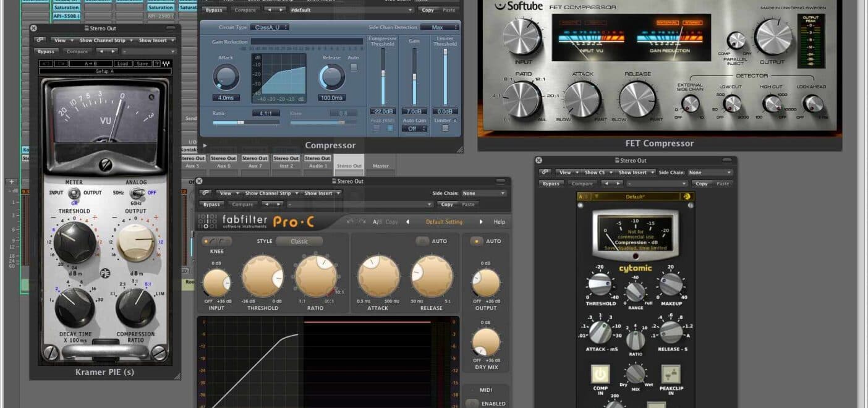The image size is (868, 408).
Task: Click the -22.0dB threshold value field
Action: 382,111
